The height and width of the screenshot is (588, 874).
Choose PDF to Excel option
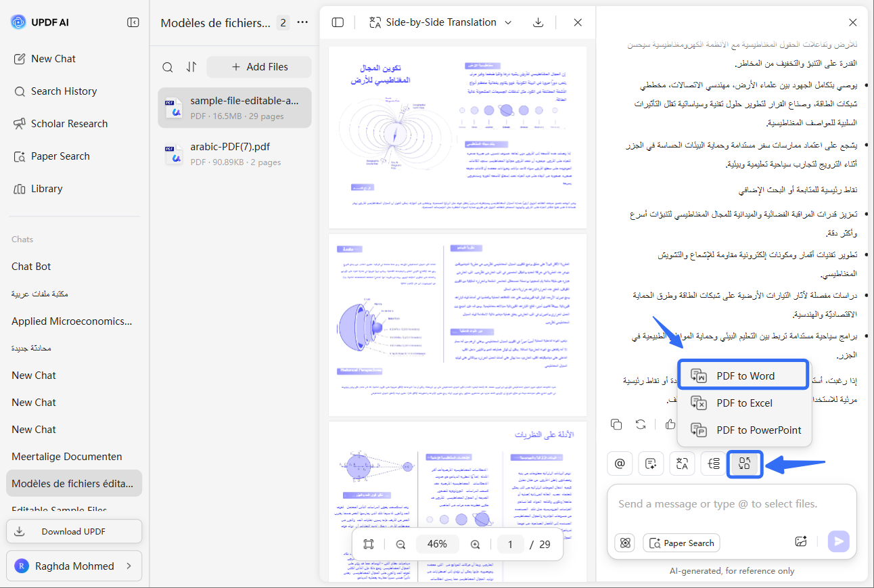(x=743, y=403)
